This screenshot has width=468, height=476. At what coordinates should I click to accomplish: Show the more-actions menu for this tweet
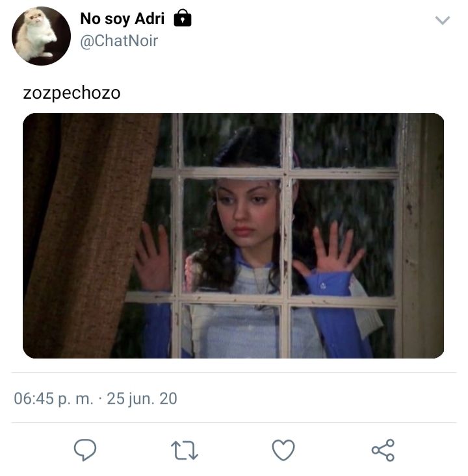click(442, 20)
